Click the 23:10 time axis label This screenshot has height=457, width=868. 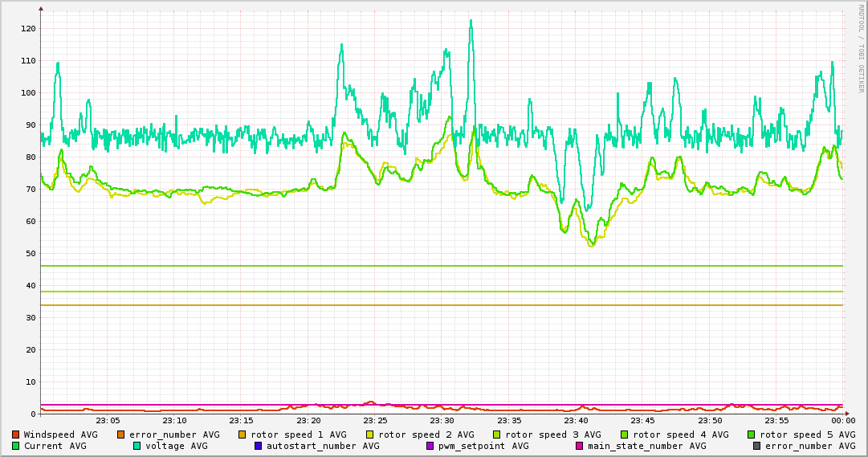(x=174, y=421)
